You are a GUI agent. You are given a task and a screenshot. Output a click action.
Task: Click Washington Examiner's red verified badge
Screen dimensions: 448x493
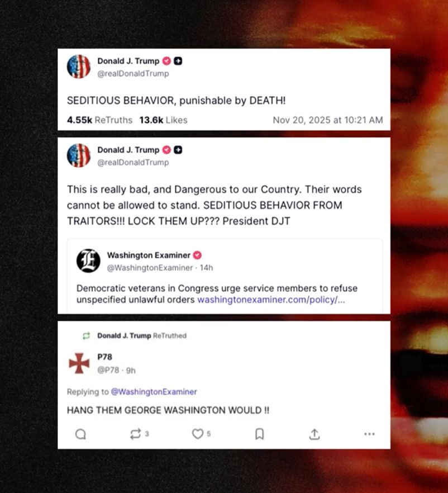[x=197, y=255]
